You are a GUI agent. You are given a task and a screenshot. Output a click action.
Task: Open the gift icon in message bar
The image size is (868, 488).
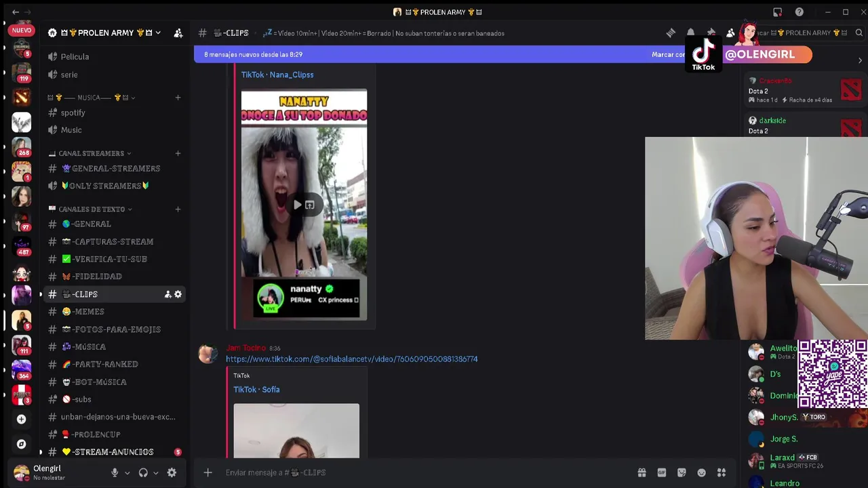642,472
